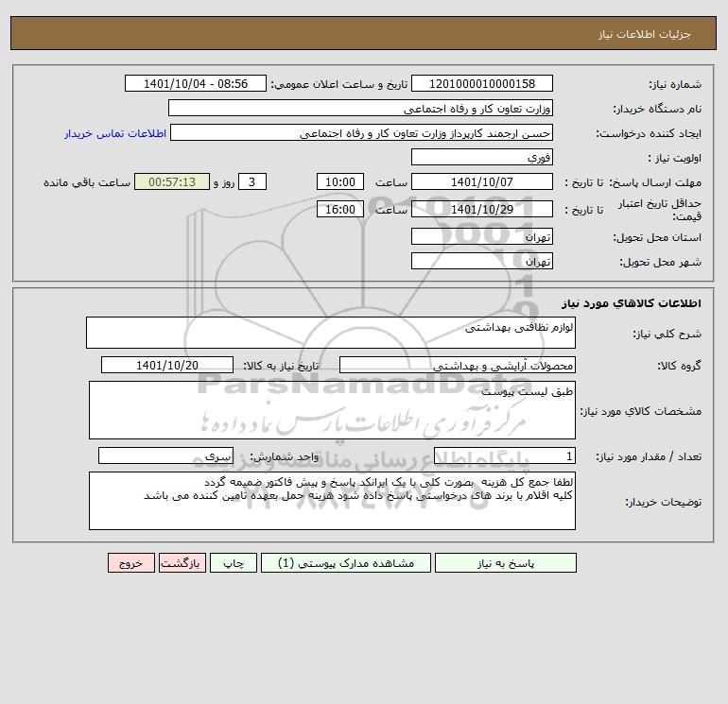Click remaining days field showing 3
728x704 pixels.
[x=252, y=182]
